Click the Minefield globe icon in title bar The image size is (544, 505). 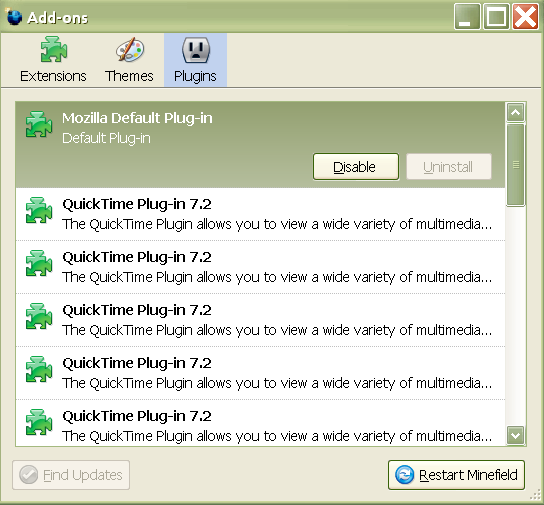pyautogui.click(x=14, y=17)
